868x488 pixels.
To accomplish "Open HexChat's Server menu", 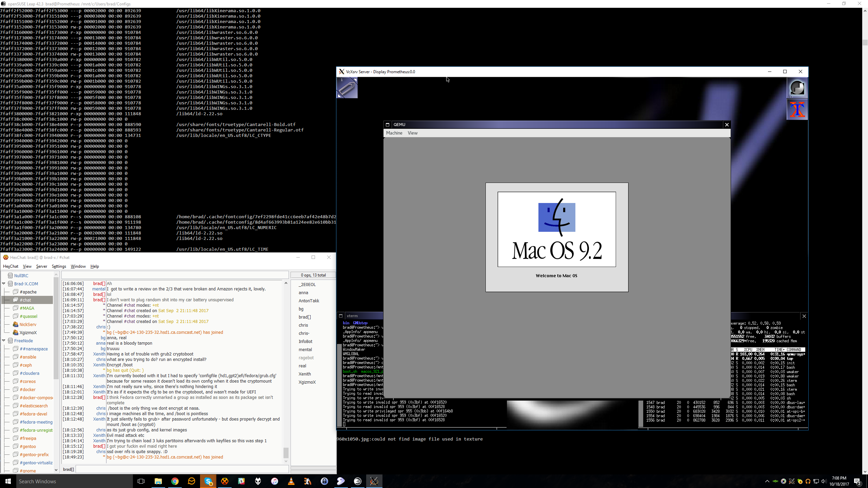I will [42, 266].
